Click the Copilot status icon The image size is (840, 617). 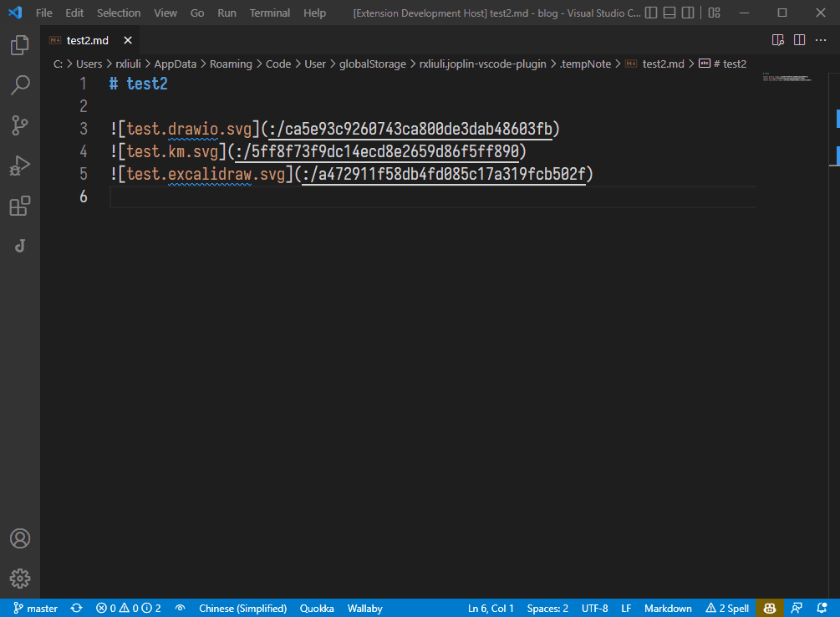click(770, 609)
